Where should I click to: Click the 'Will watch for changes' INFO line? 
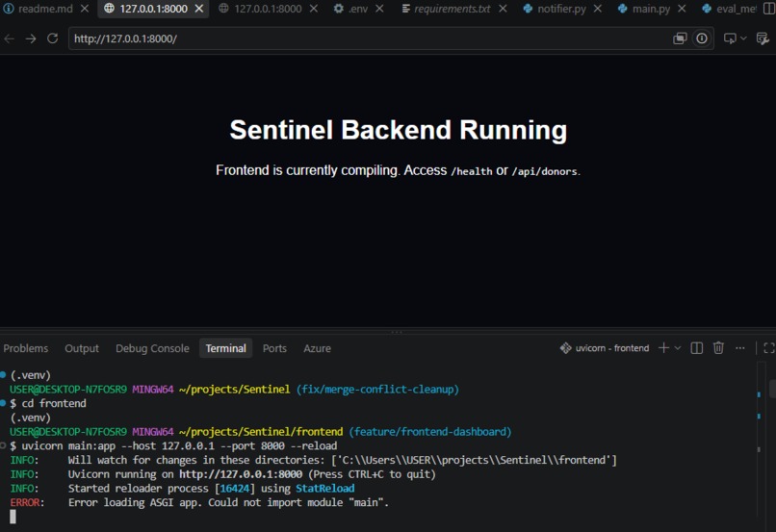coord(313,460)
